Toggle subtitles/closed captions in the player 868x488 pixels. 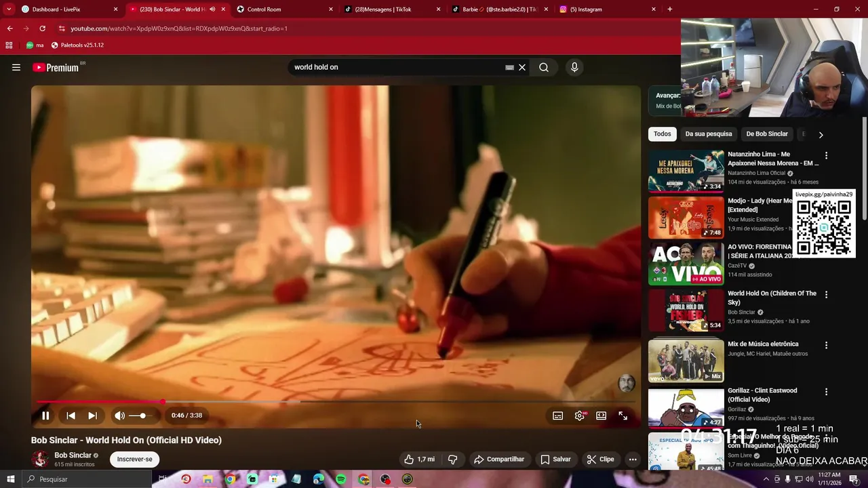tap(557, 415)
